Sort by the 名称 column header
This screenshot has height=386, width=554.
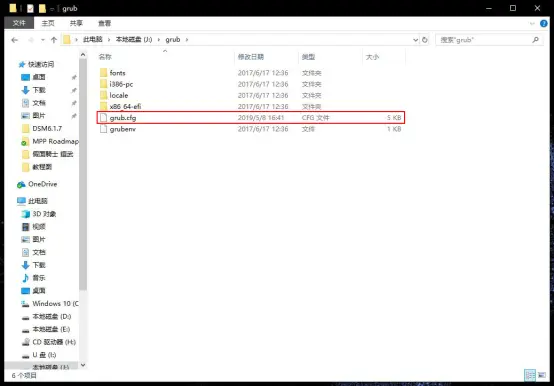(x=105, y=57)
